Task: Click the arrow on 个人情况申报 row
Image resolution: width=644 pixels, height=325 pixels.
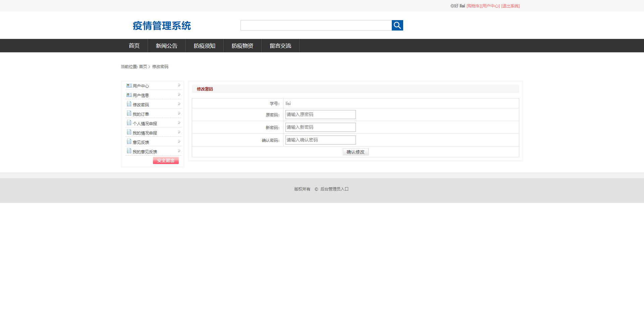Action: [179, 123]
